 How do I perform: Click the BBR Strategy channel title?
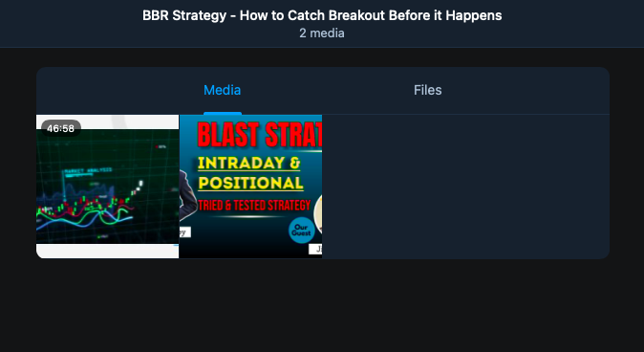point(322,15)
